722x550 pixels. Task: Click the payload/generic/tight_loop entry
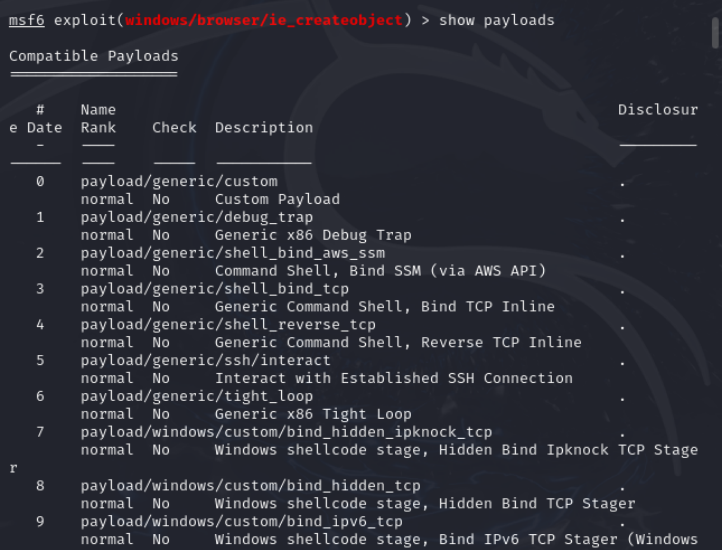coord(196,396)
